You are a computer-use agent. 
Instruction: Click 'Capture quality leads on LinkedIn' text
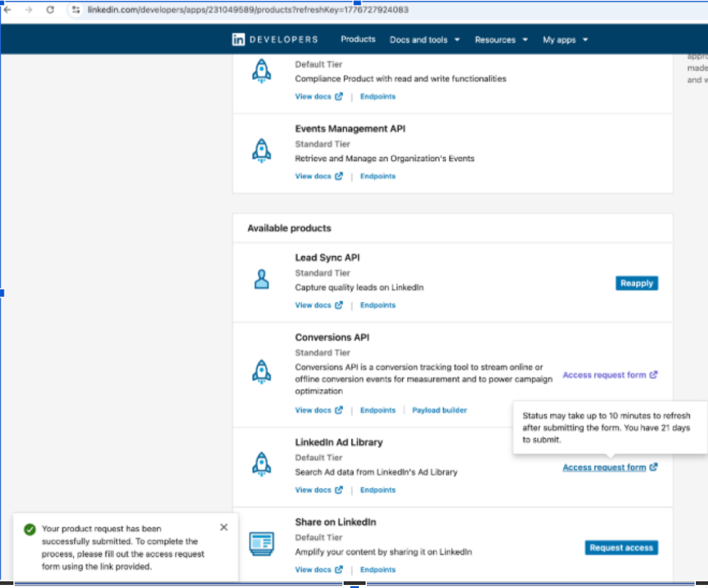click(x=359, y=288)
